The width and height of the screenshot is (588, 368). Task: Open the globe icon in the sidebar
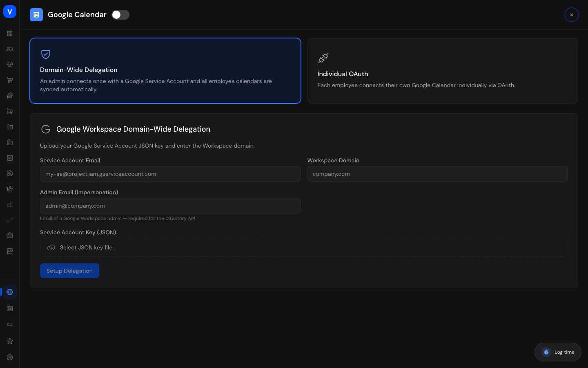(10, 173)
